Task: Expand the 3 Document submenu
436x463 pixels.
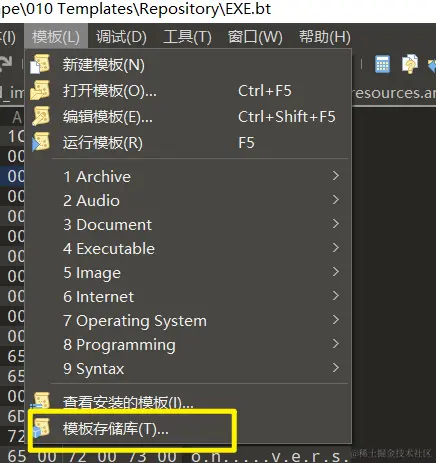Action: pos(188,224)
